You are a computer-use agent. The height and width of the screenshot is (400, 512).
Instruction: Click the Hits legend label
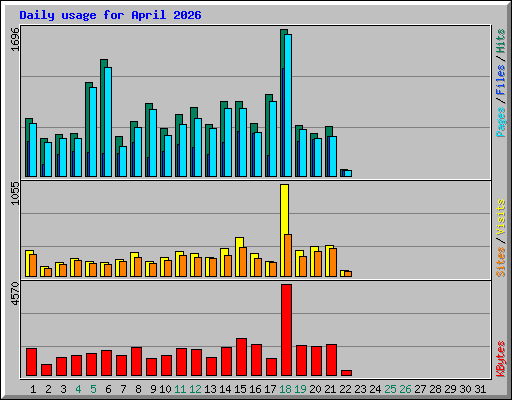(501, 41)
